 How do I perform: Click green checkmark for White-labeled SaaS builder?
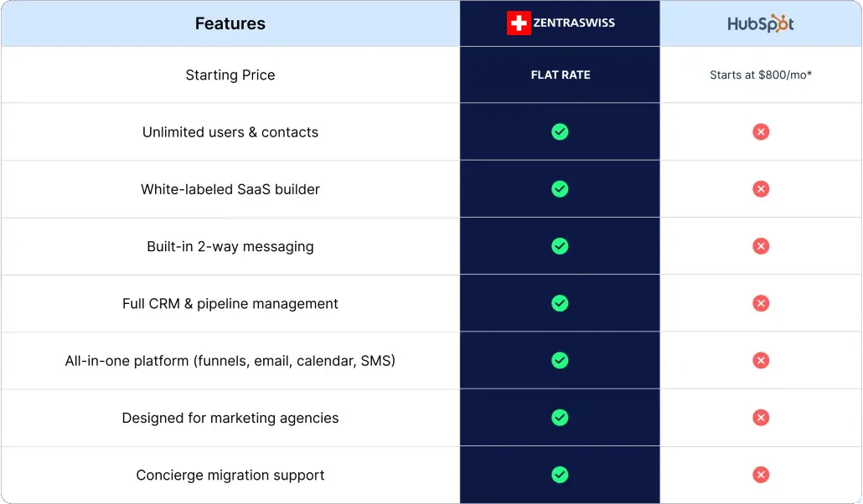(x=560, y=189)
